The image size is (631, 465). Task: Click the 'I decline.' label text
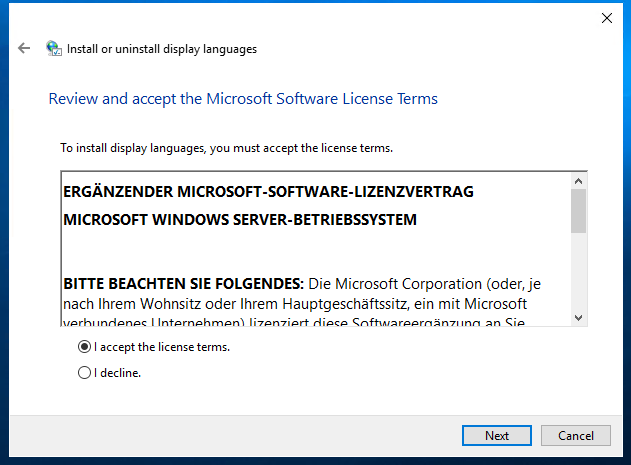click(x=117, y=373)
